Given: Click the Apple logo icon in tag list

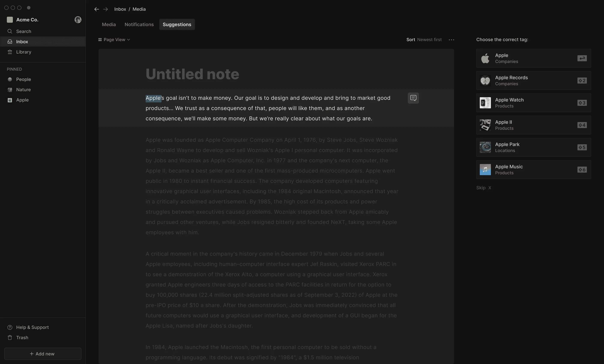Looking at the screenshot, I should [x=485, y=58].
